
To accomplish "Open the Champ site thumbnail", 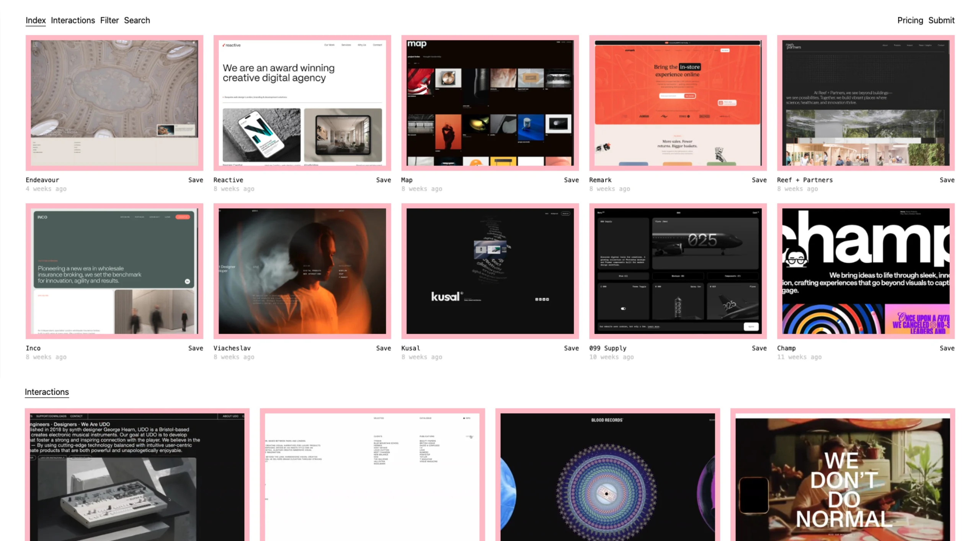I will [866, 271].
